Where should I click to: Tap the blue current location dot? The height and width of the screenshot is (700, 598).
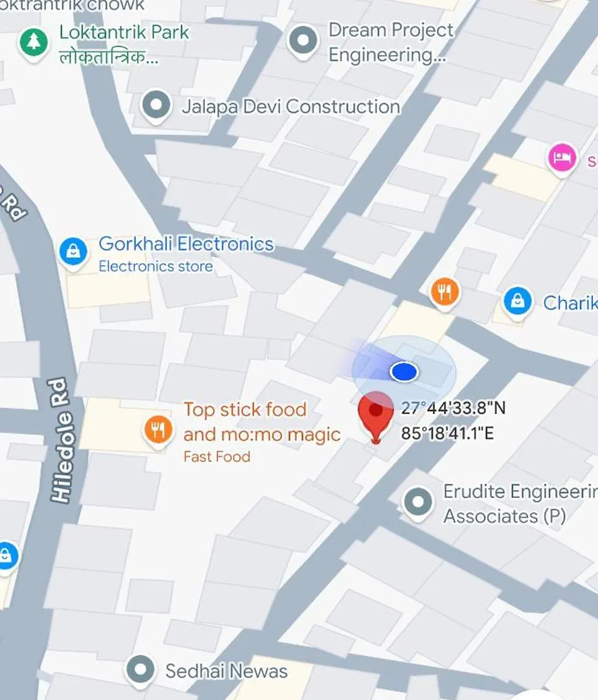(x=404, y=372)
